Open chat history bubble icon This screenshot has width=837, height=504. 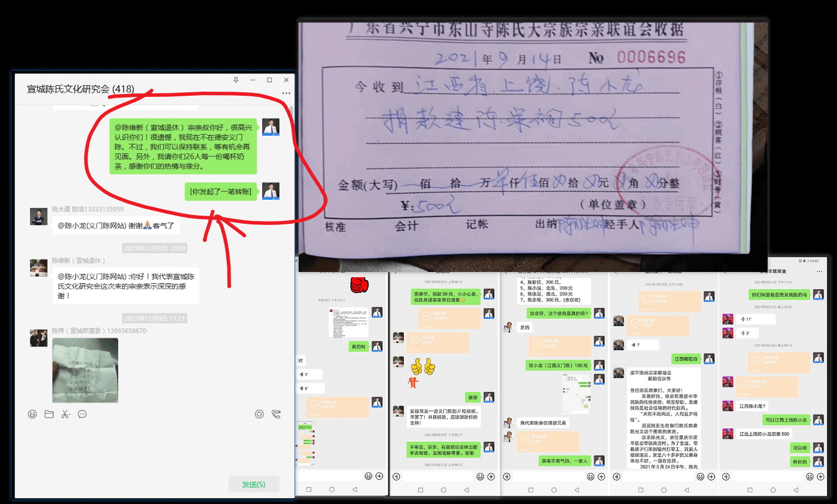click(x=82, y=414)
